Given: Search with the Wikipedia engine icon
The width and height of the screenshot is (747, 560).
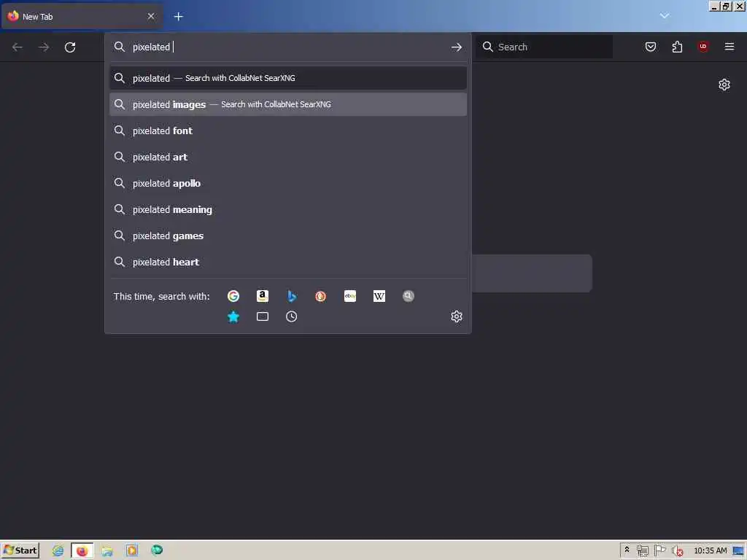Looking at the screenshot, I should (x=379, y=296).
